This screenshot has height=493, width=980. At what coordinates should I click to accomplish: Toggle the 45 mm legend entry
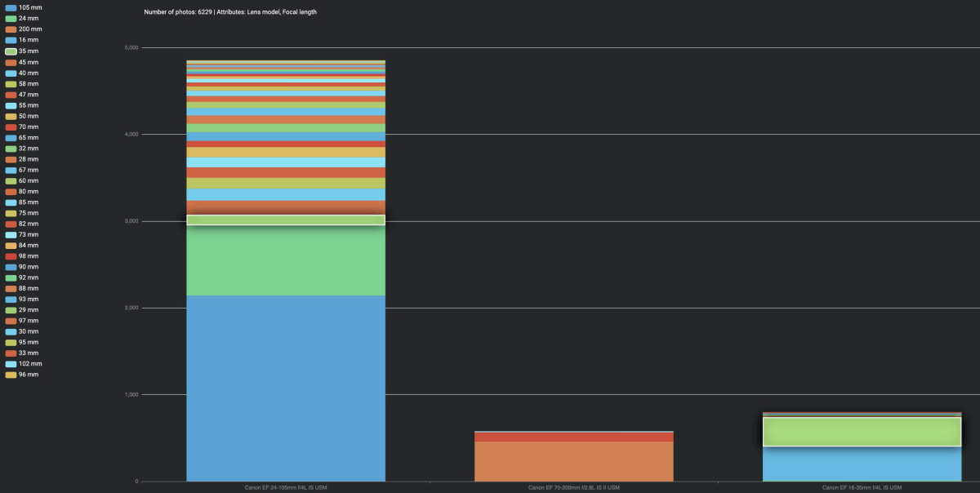click(24, 61)
